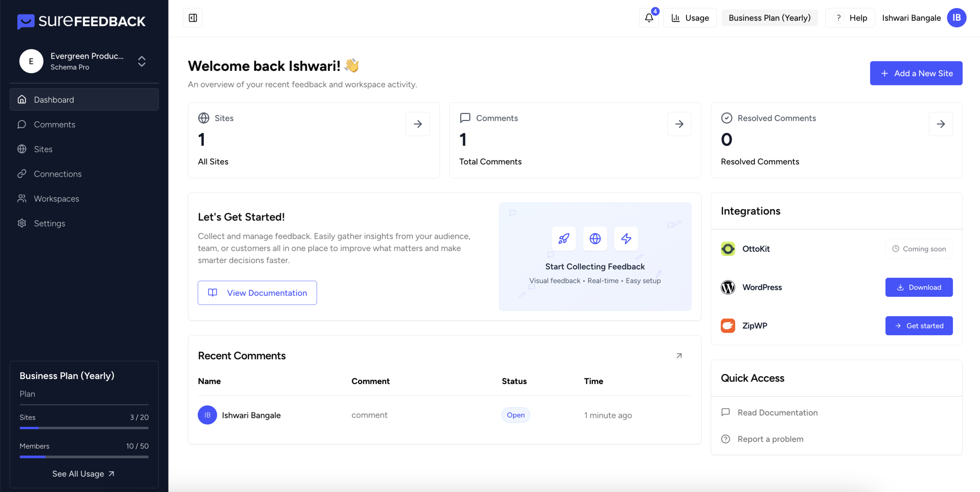
Task: Expand the Evergreen workspace switcher
Action: (142, 61)
